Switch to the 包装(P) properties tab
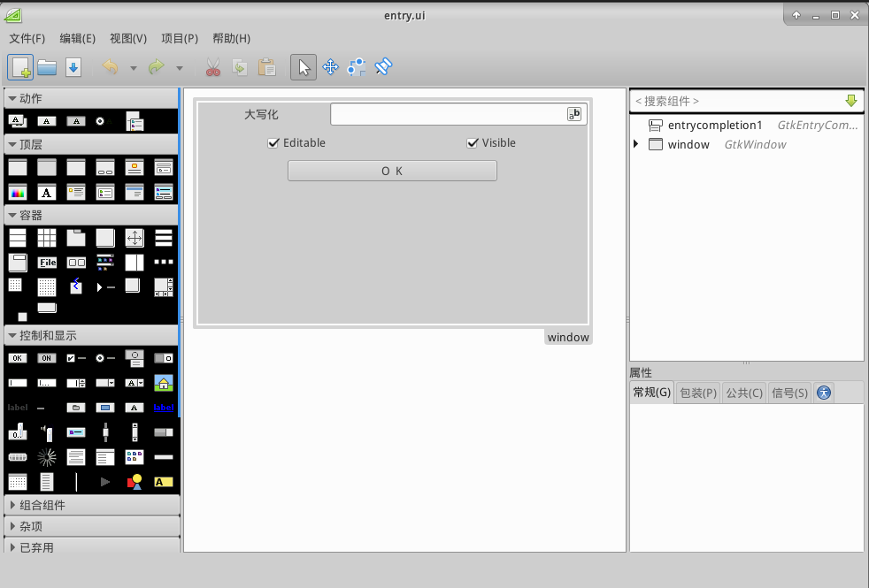 (x=698, y=393)
